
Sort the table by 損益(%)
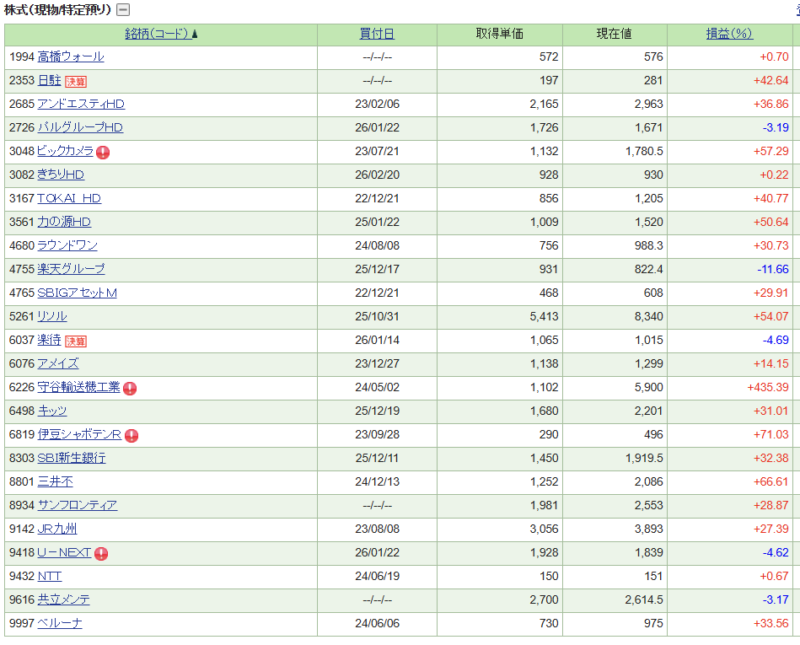[729, 34]
